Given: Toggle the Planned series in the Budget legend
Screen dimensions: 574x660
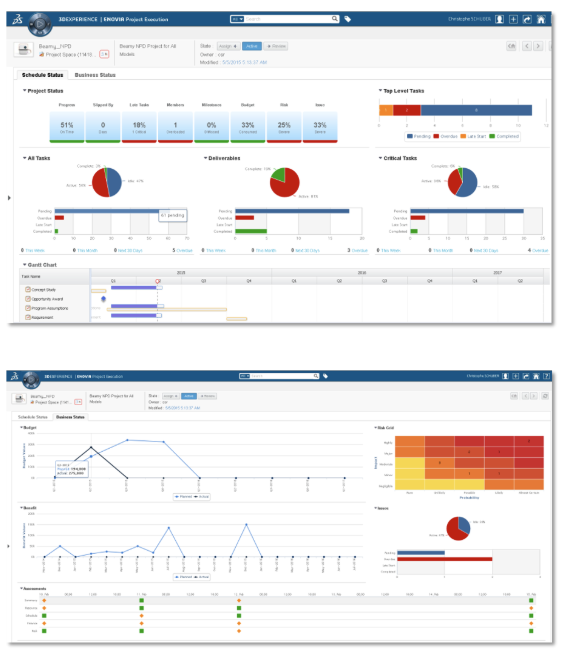Looking at the screenshot, I should point(183,497).
